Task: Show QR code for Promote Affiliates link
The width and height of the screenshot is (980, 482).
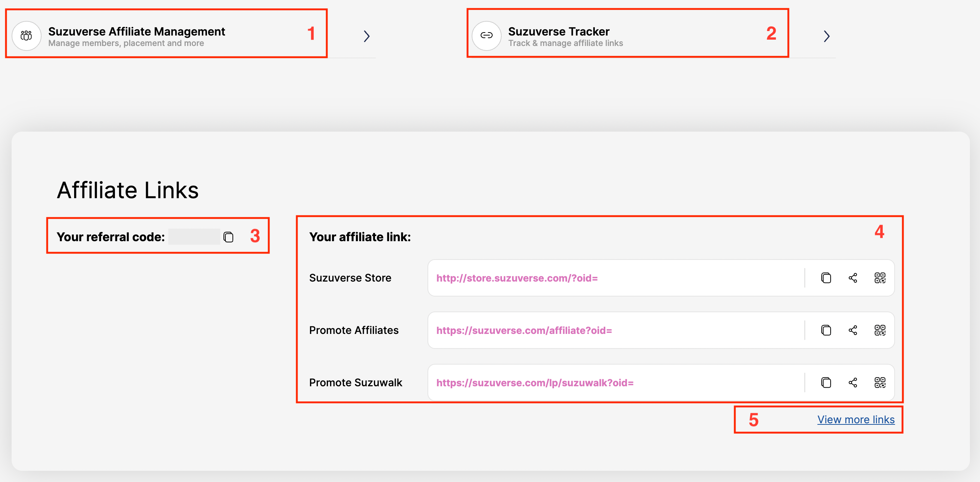Action: pyautogui.click(x=880, y=330)
